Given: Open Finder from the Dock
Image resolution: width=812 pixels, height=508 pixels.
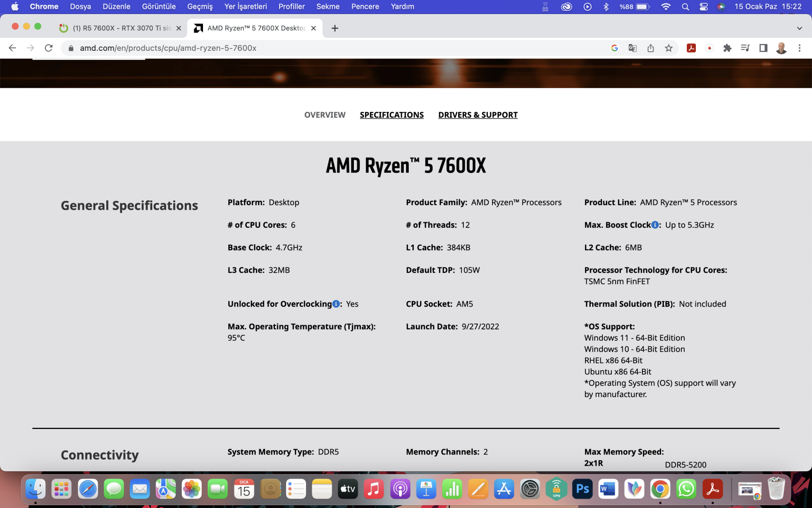Looking at the screenshot, I should tap(36, 489).
